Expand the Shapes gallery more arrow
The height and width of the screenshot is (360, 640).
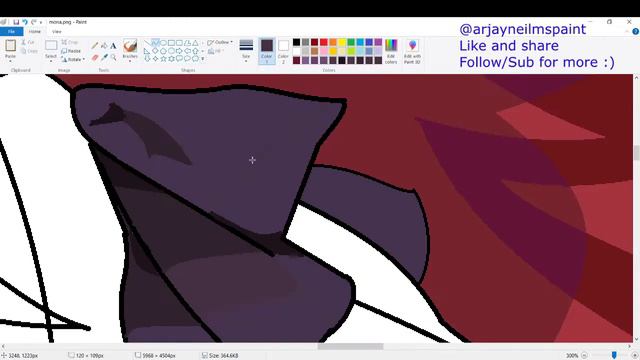[x=202, y=59]
